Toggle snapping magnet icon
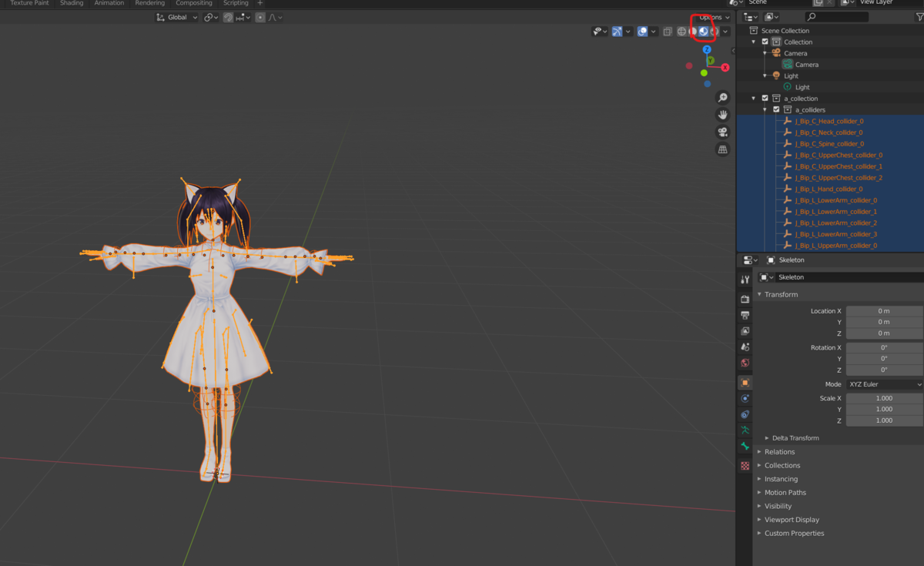 pos(229,17)
